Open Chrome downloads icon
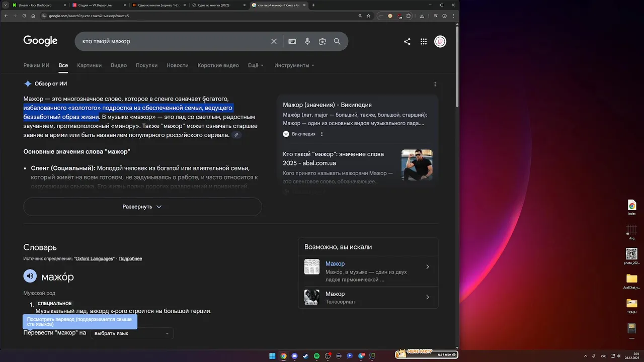This screenshot has width=644, height=362. [x=422, y=16]
